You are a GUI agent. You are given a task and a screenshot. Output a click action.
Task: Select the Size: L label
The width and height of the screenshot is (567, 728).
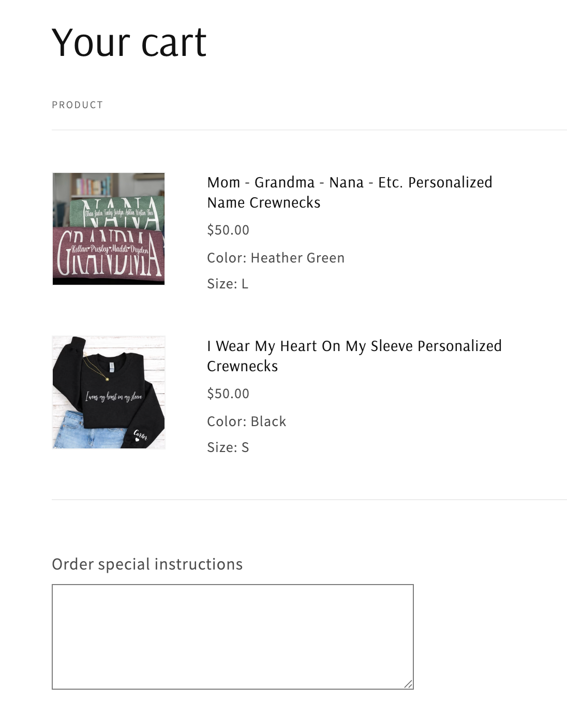pyautogui.click(x=228, y=284)
